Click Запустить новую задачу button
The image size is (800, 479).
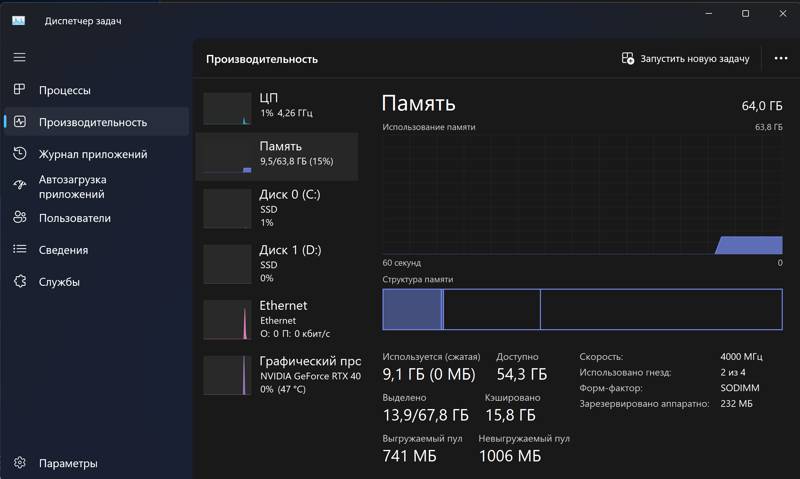(685, 59)
